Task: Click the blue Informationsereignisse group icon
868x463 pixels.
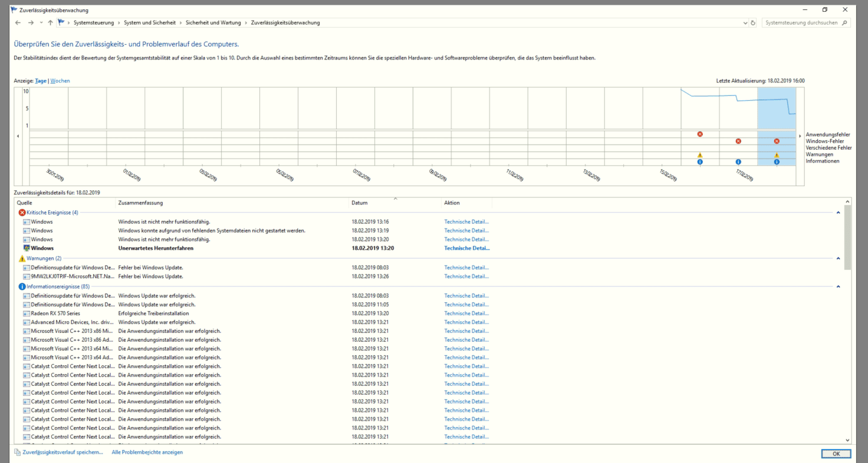Action: (x=22, y=287)
